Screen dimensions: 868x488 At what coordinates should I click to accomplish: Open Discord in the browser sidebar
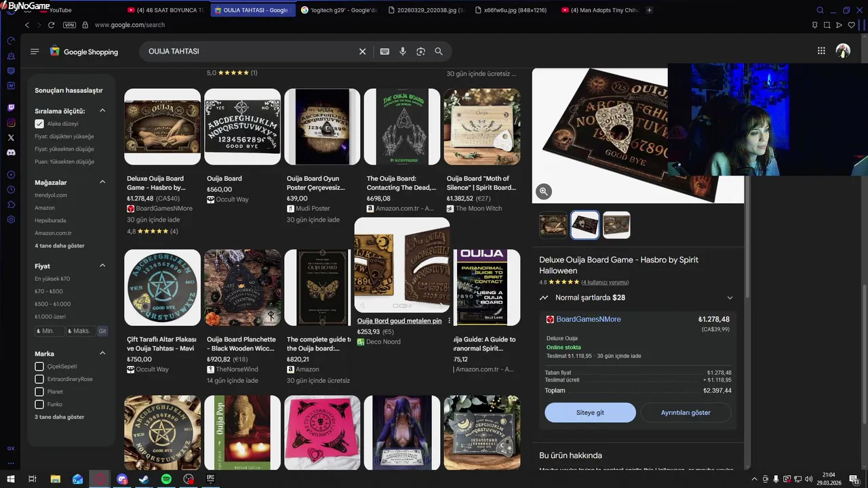point(11,152)
